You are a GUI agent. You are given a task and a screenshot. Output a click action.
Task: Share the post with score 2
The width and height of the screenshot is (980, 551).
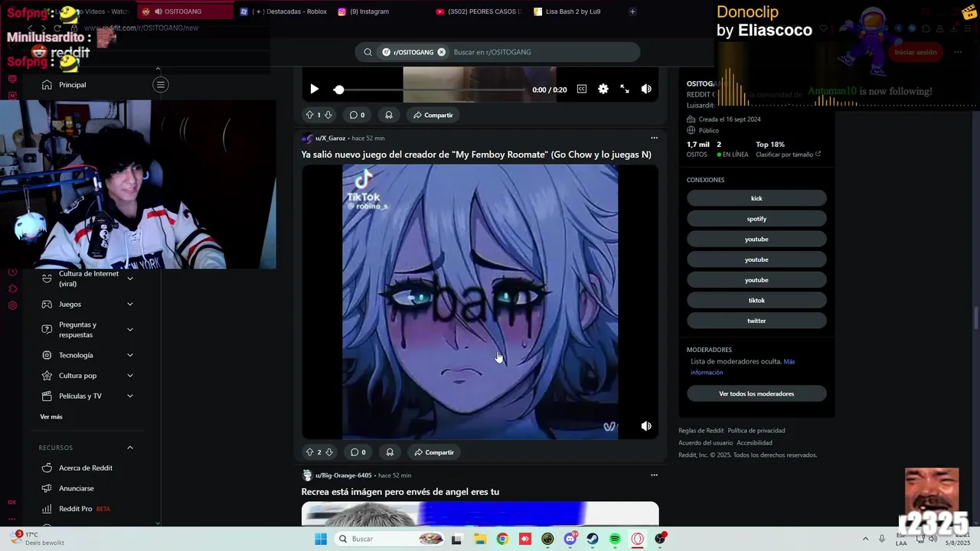434,452
